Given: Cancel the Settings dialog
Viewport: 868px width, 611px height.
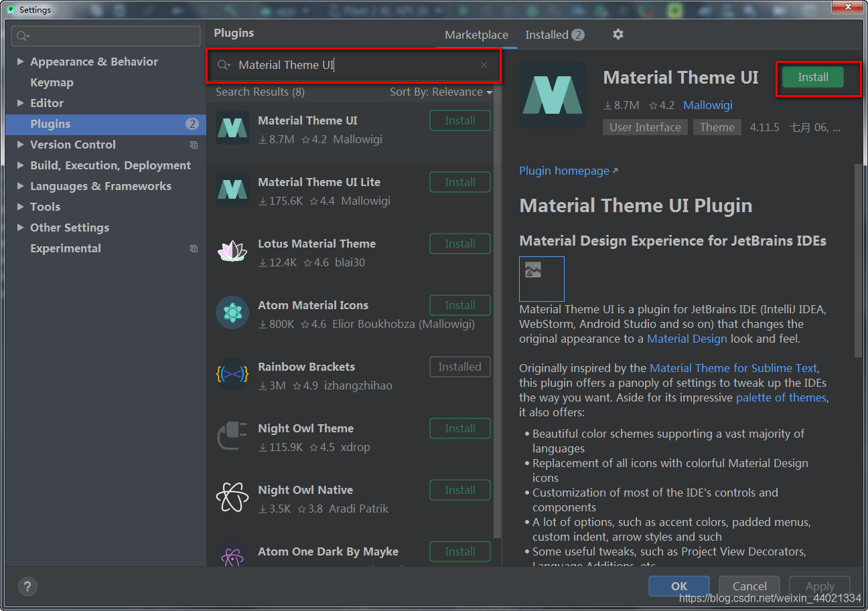Looking at the screenshot, I should [749, 586].
